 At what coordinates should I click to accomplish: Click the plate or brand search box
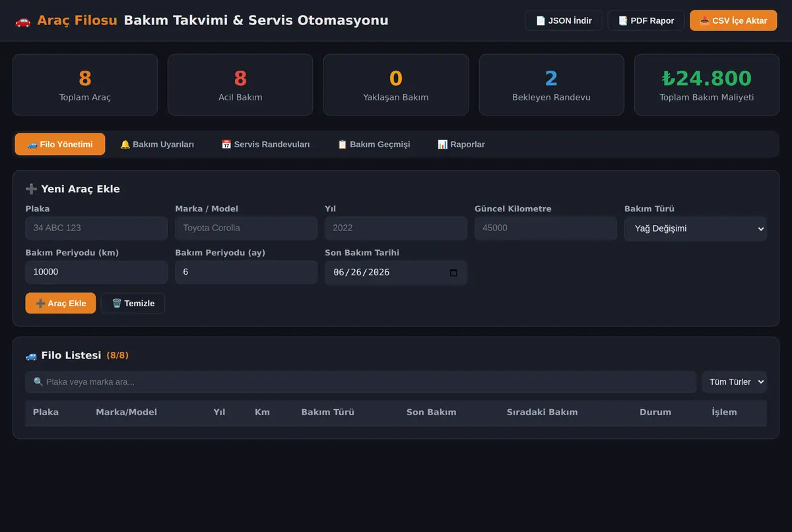(x=361, y=382)
